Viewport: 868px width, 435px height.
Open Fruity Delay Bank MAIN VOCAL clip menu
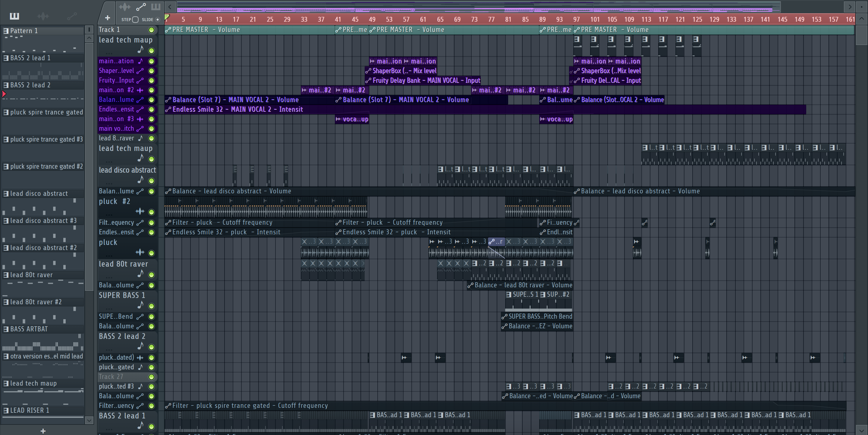(368, 80)
